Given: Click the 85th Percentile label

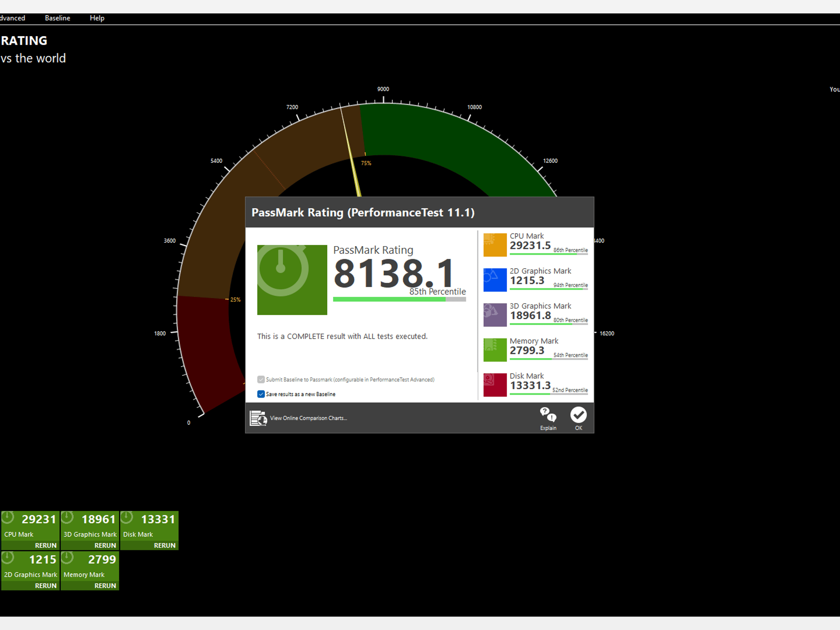Looking at the screenshot, I should coord(438,292).
